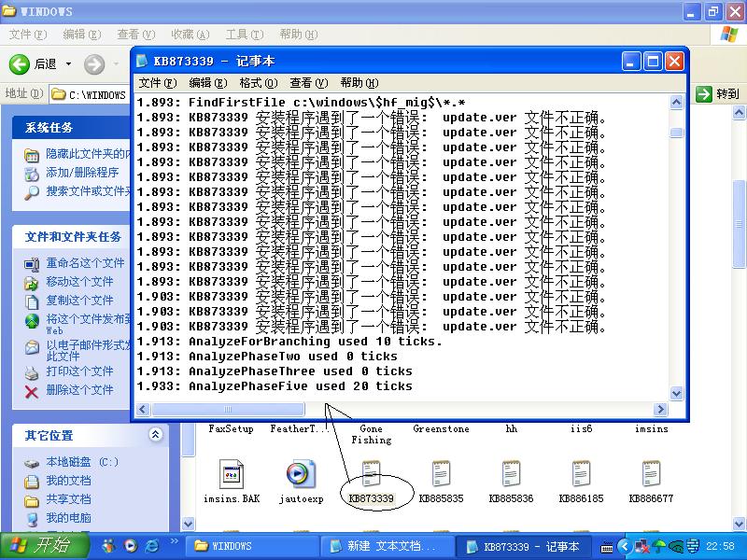Expand quick launch overflow chevron

(x=174, y=541)
